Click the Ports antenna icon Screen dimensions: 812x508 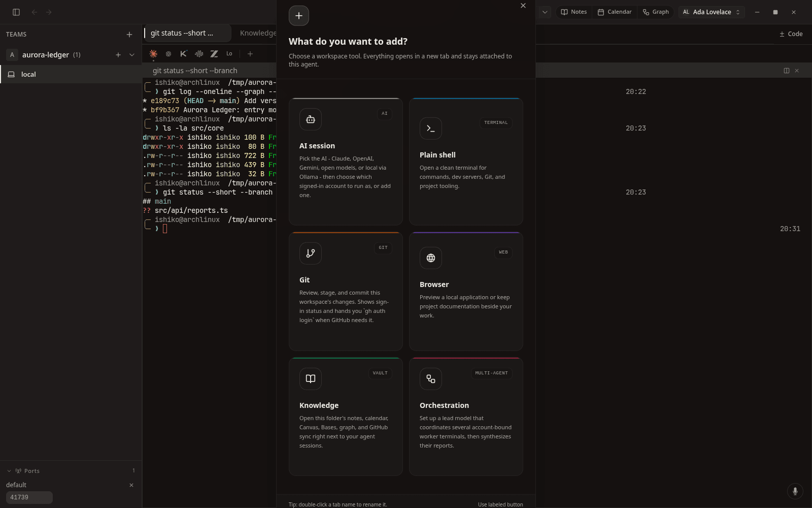[x=18, y=471]
